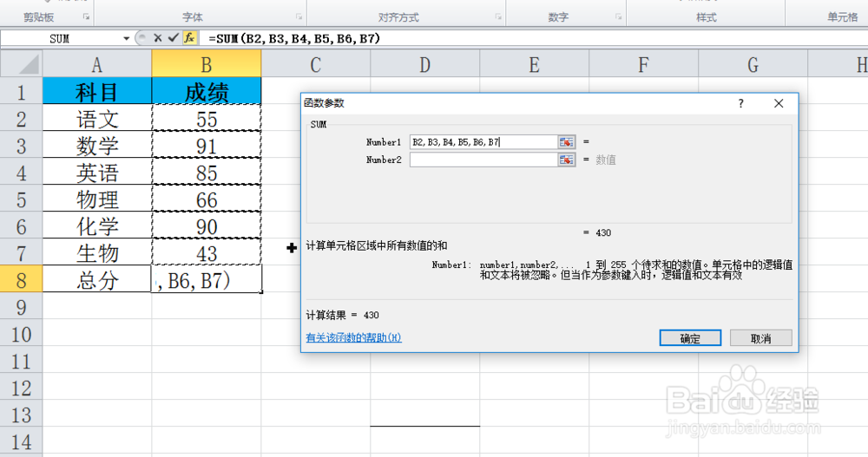
Task: Select row 7 header
Action: click(21, 253)
